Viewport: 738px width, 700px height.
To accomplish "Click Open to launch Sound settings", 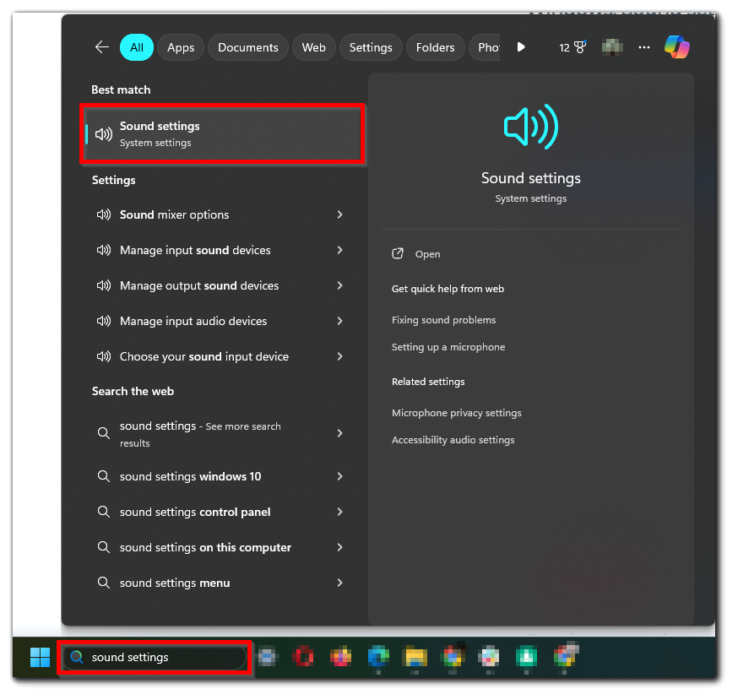I will 427,253.
